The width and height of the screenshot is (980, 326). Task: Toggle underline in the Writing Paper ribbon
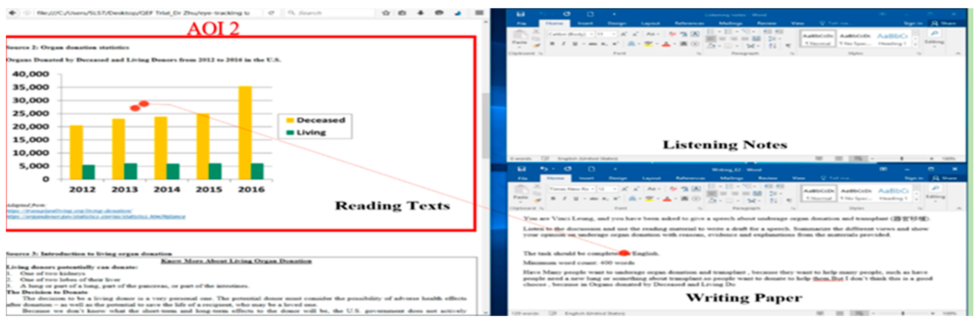[575, 198]
